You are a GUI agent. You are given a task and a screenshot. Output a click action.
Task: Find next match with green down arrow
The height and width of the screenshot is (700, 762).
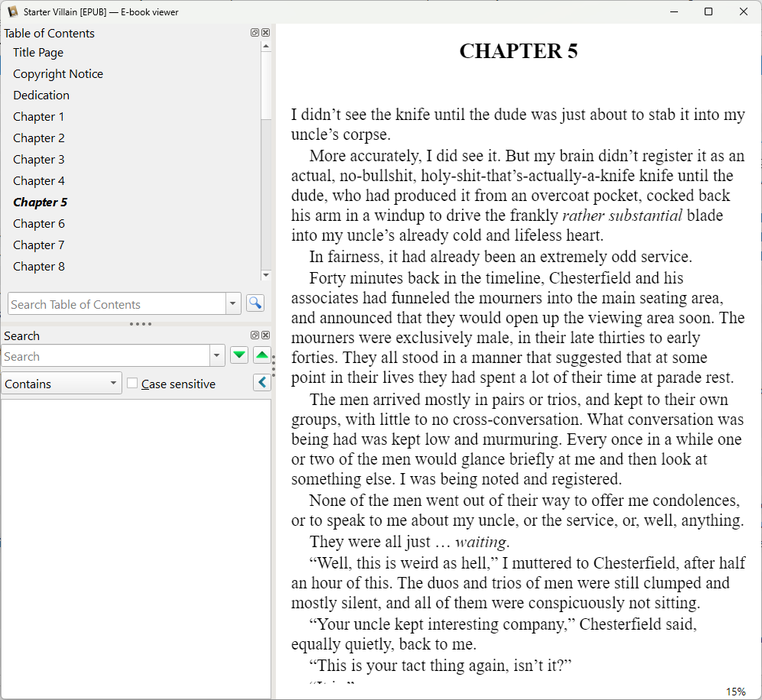pyautogui.click(x=239, y=355)
